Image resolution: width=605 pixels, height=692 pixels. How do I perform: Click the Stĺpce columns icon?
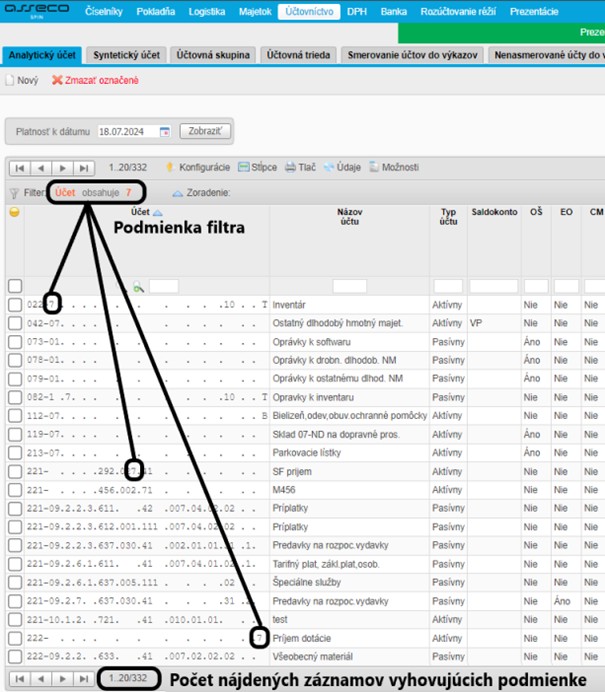pyautogui.click(x=244, y=167)
